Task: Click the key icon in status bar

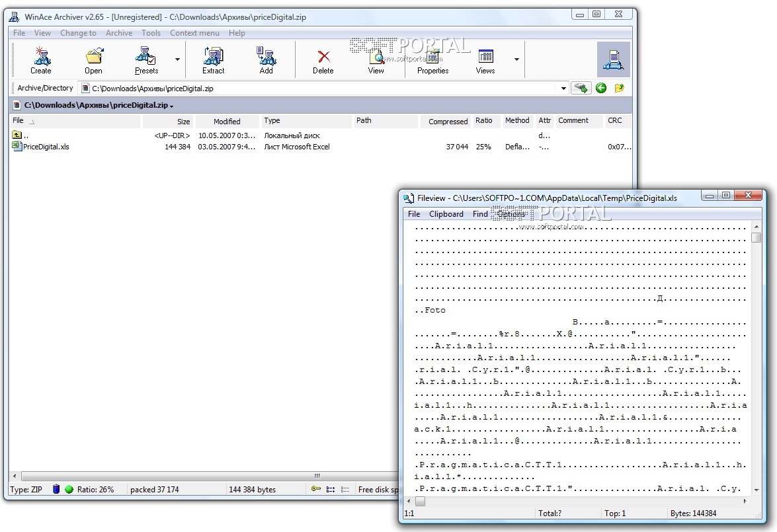Action: [315, 489]
